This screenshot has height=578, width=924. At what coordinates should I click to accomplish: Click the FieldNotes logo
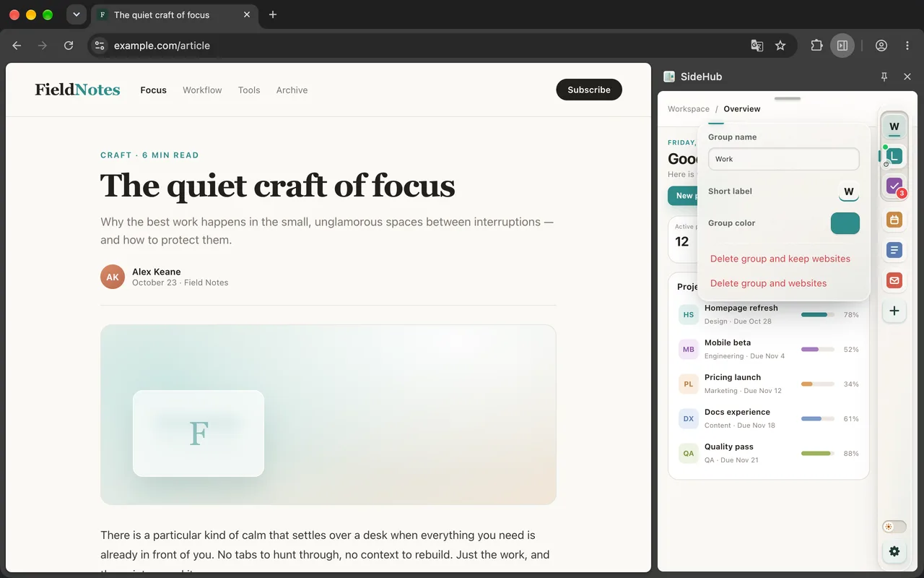coord(77,90)
